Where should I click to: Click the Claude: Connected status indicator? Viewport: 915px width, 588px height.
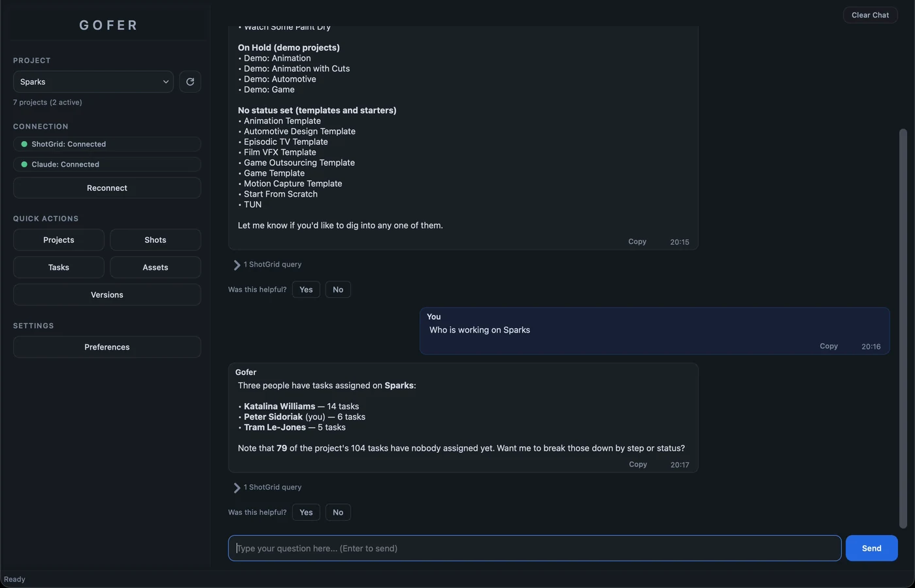(x=107, y=165)
